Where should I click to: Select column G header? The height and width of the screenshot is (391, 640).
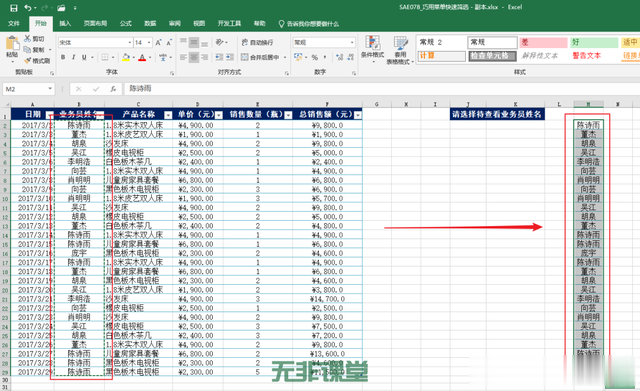[376, 104]
